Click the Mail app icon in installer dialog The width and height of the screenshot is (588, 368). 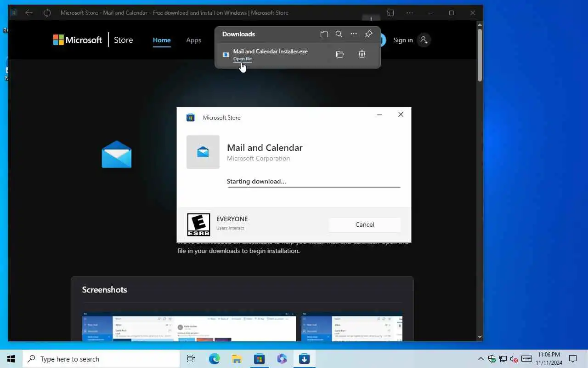(203, 152)
